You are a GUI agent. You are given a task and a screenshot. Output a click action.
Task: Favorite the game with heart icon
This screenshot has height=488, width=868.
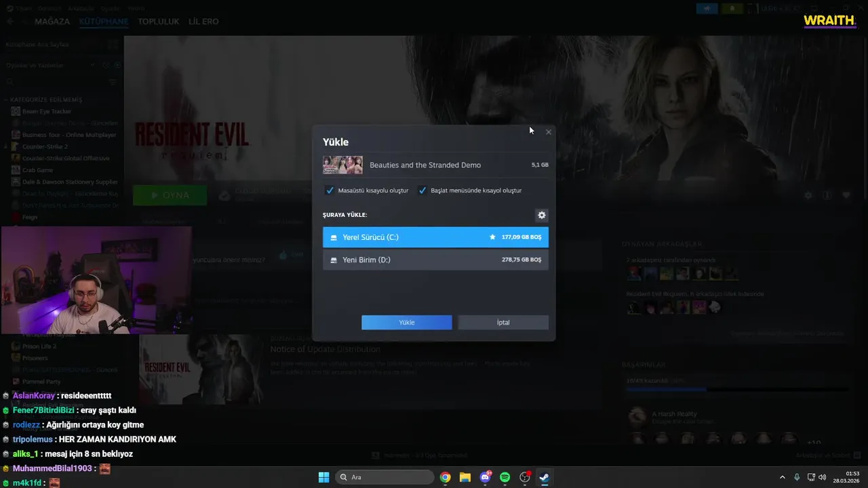coord(846,195)
